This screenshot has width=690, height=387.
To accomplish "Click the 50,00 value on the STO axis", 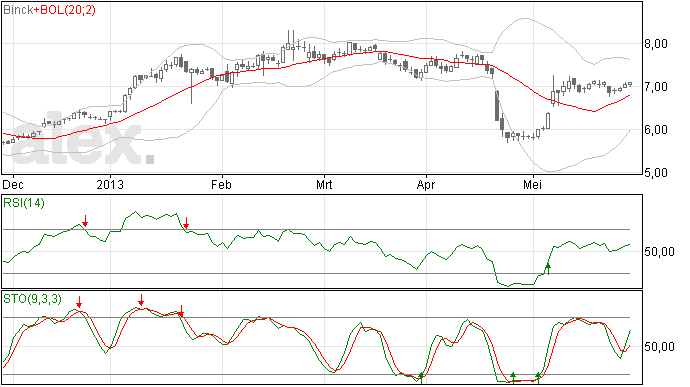I will click(x=659, y=347).
